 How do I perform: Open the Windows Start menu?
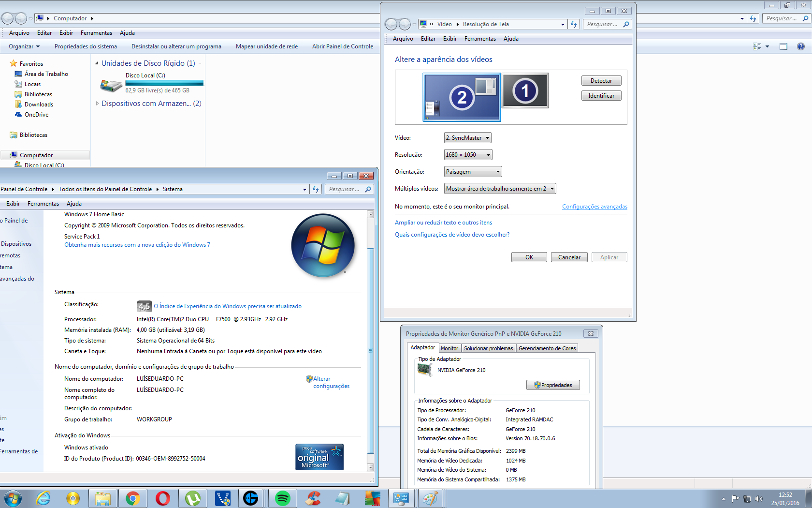click(13, 498)
